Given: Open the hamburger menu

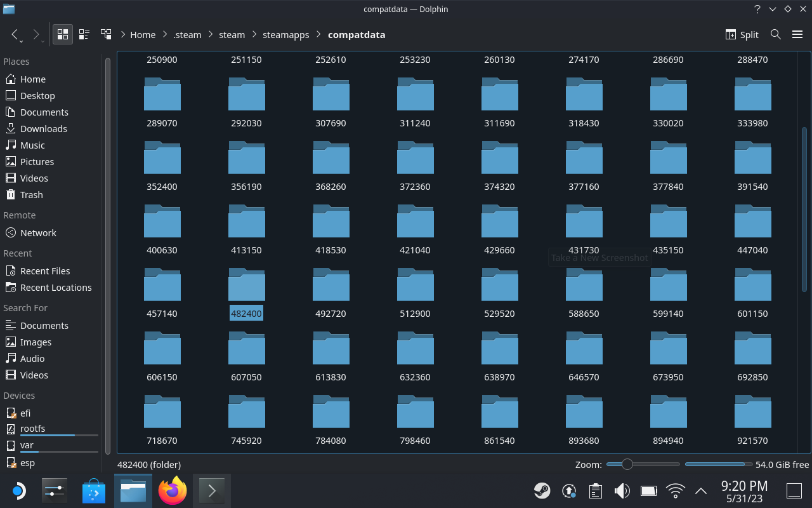Looking at the screenshot, I should coord(797,35).
